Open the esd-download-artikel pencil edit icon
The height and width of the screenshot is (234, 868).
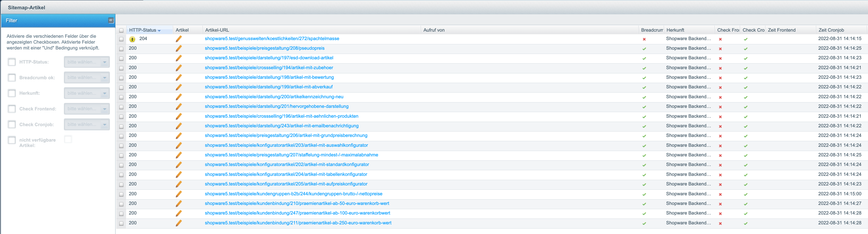[x=179, y=58]
